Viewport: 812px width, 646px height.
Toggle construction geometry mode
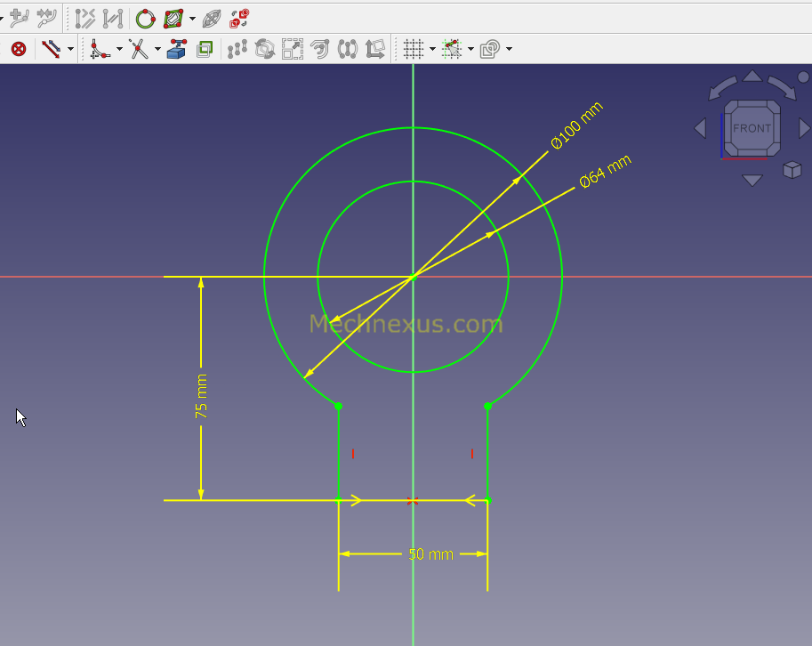[205, 49]
